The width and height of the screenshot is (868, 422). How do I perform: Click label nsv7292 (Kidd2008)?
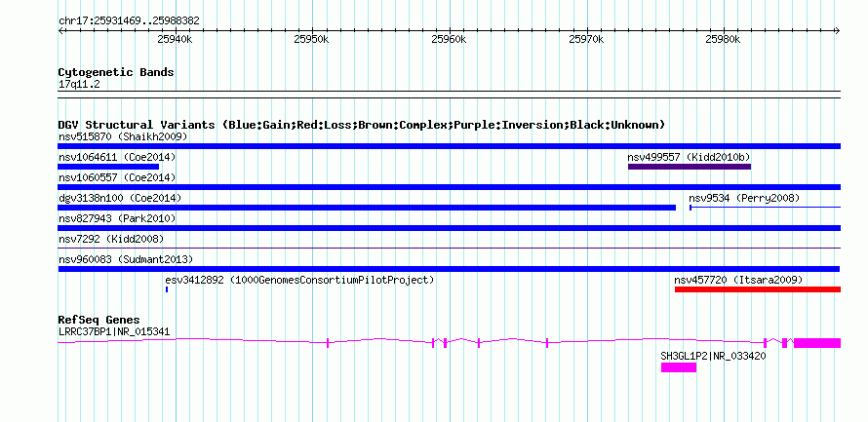coord(111,239)
